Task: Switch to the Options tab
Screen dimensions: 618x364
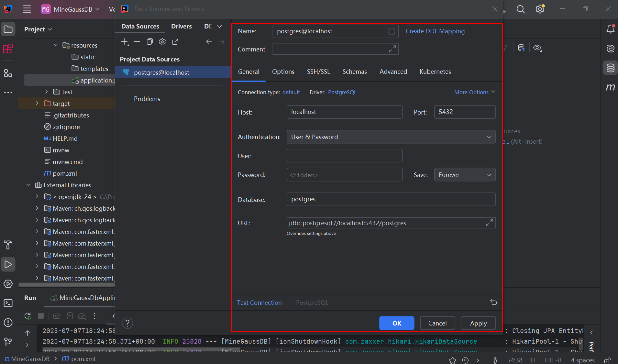Action: [x=283, y=72]
